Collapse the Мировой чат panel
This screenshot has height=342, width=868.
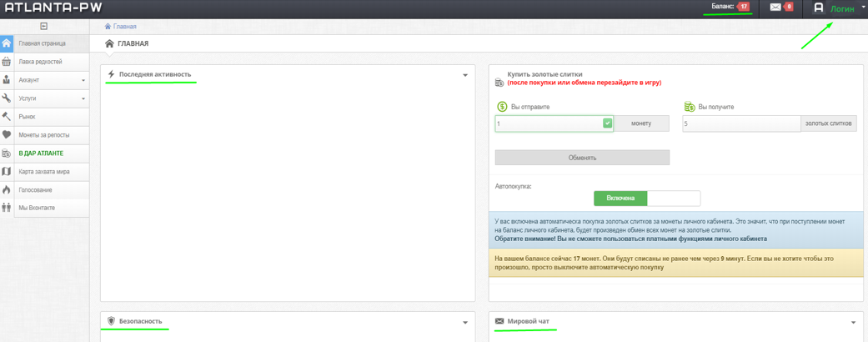(x=853, y=321)
